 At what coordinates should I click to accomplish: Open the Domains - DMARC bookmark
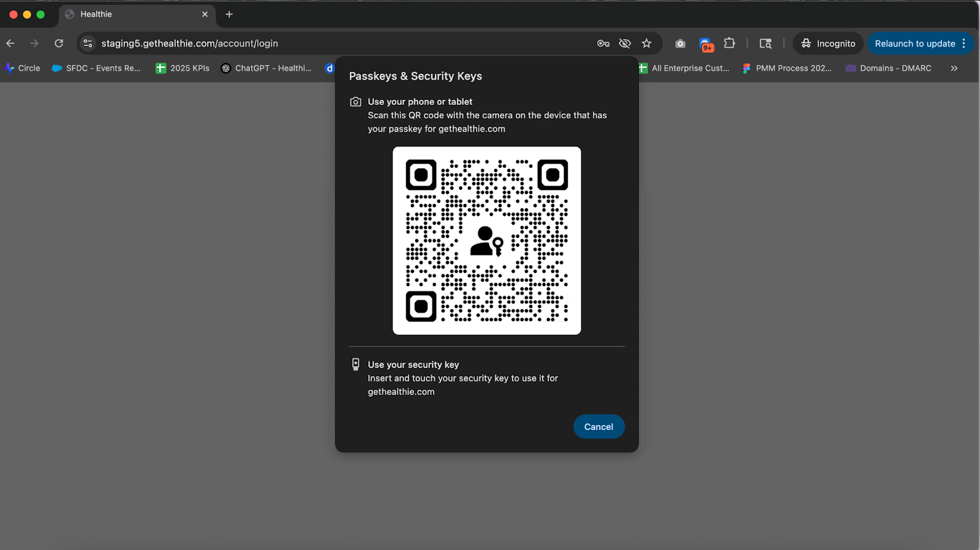pos(889,68)
